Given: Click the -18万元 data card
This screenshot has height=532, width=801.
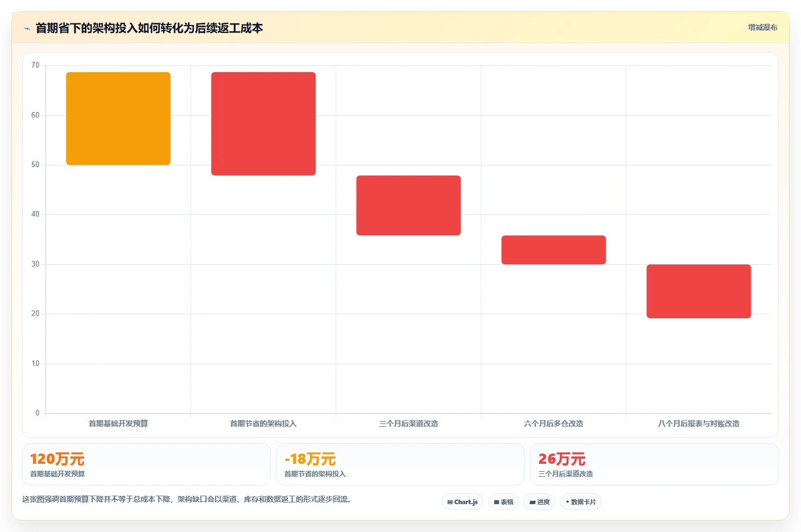Looking at the screenshot, I should pos(400,464).
